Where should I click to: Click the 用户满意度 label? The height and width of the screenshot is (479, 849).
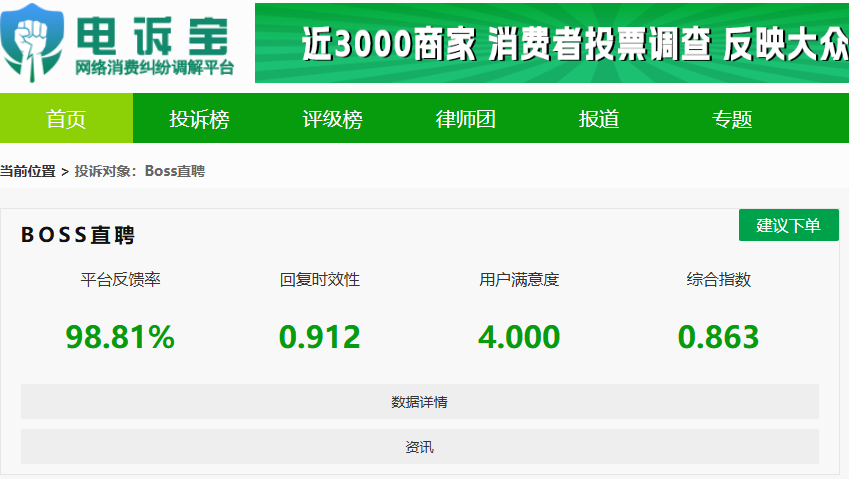click(519, 279)
